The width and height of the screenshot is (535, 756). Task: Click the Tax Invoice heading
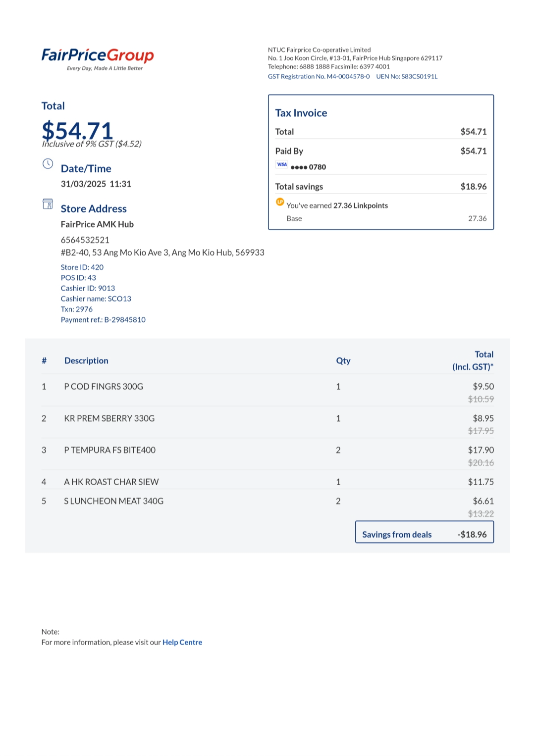[x=301, y=113]
